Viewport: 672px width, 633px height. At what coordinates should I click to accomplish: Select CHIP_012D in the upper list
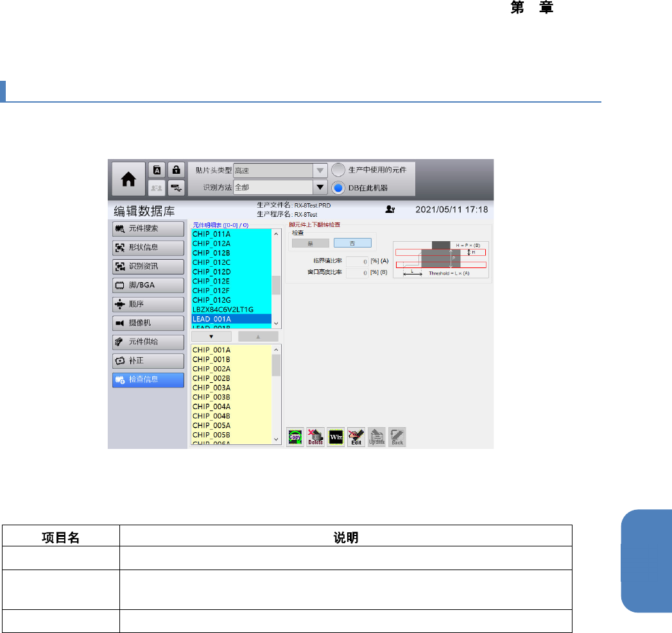(232, 272)
